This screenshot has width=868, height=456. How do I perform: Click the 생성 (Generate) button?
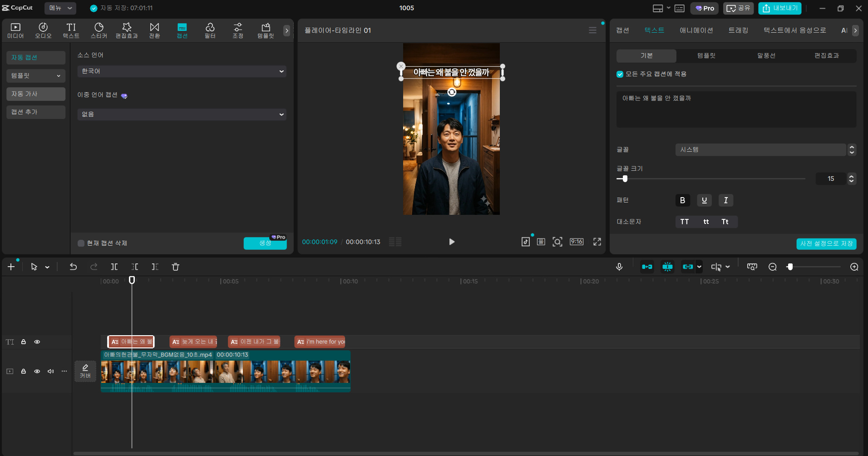(x=265, y=243)
